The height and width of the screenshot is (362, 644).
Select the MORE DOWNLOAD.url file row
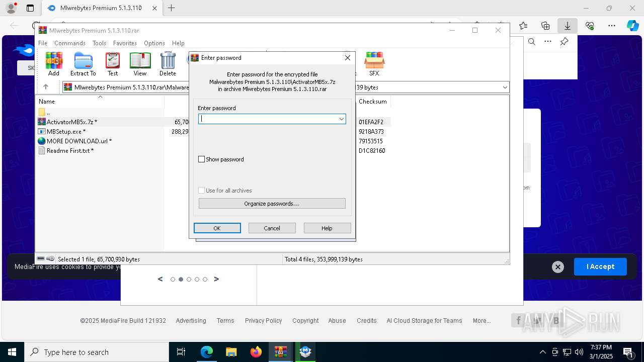[x=101, y=141]
